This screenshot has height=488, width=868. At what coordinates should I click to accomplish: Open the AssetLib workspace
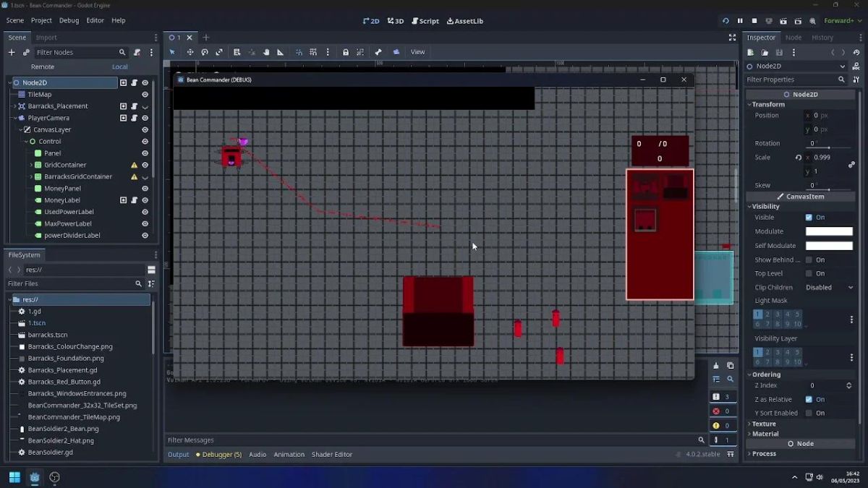click(x=465, y=21)
